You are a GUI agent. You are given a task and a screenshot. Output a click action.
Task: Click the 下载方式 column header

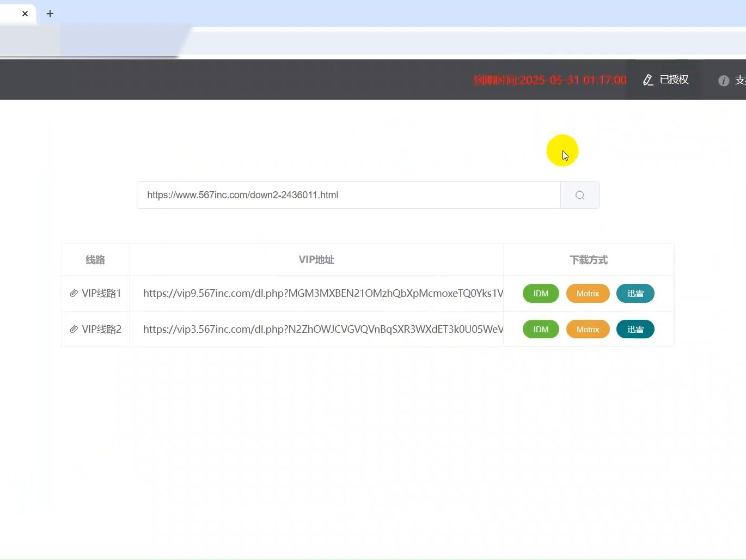(589, 260)
